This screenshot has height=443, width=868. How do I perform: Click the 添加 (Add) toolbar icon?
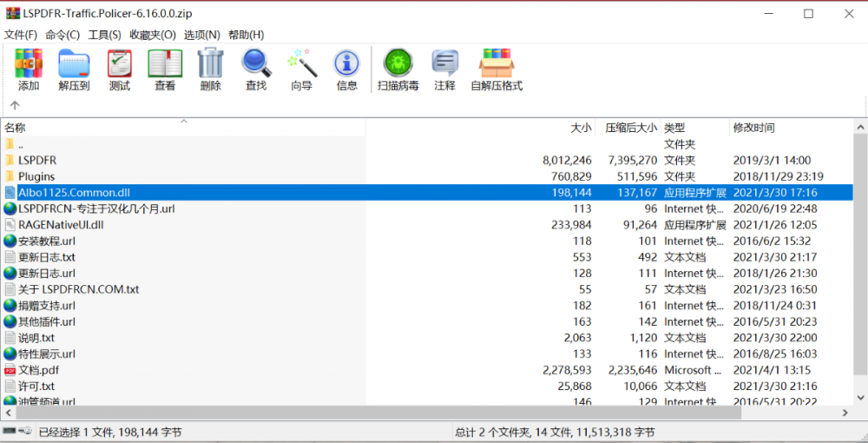pyautogui.click(x=29, y=63)
